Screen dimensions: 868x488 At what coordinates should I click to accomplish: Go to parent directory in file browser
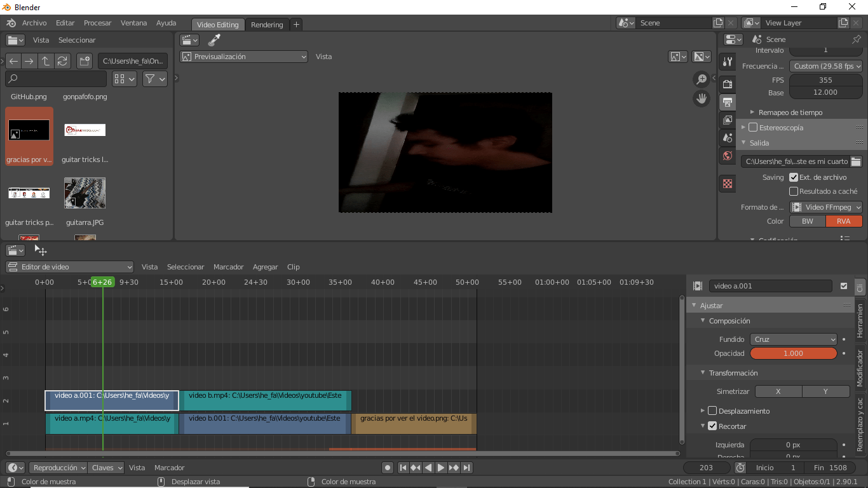[x=46, y=61]
